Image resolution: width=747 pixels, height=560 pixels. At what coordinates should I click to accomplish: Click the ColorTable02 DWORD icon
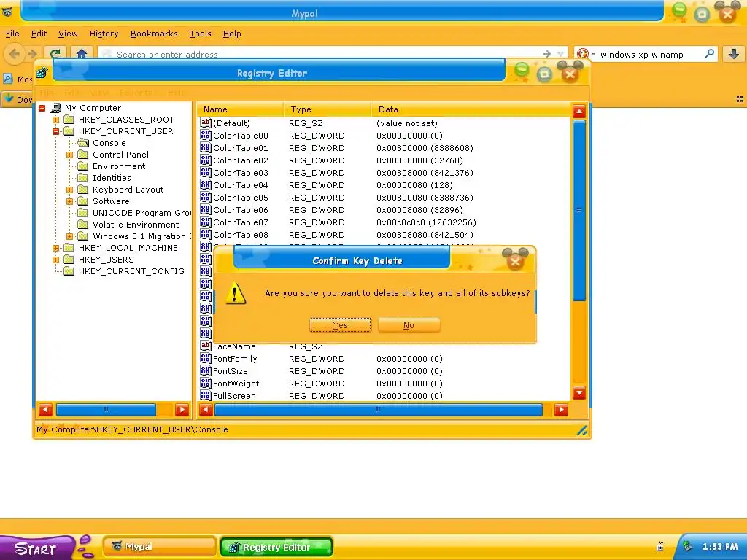click(205, 160)
